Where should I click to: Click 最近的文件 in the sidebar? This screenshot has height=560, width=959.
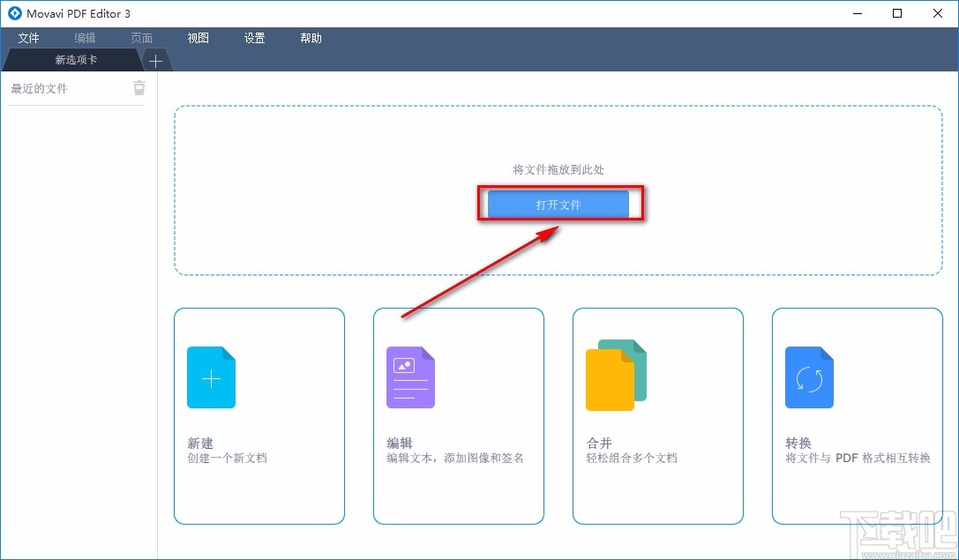click(x=38, y=87)
